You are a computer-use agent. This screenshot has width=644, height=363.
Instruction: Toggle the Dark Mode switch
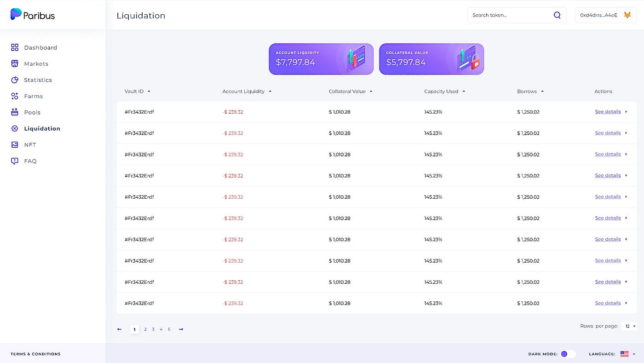(x=568, y=354)
